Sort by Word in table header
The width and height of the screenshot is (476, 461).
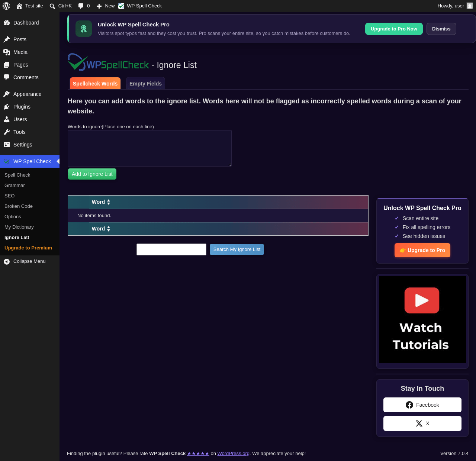[101, 202]
